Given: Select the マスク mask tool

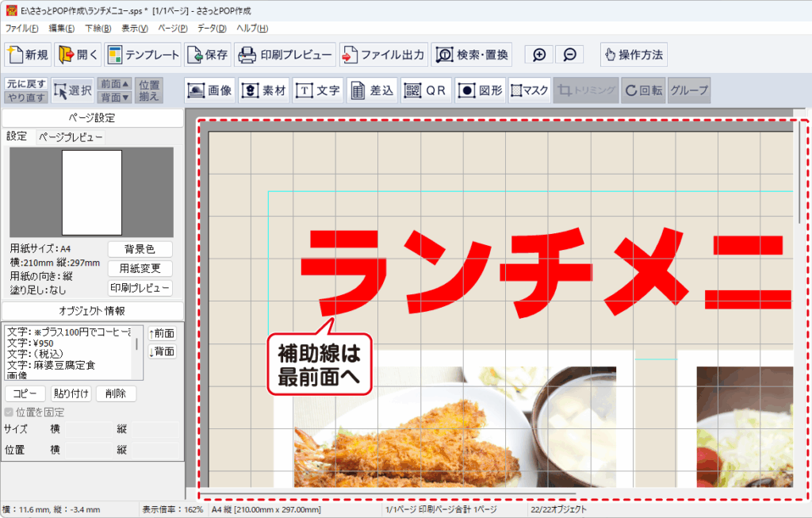Looking at the screenshot, I should [529, 90].
